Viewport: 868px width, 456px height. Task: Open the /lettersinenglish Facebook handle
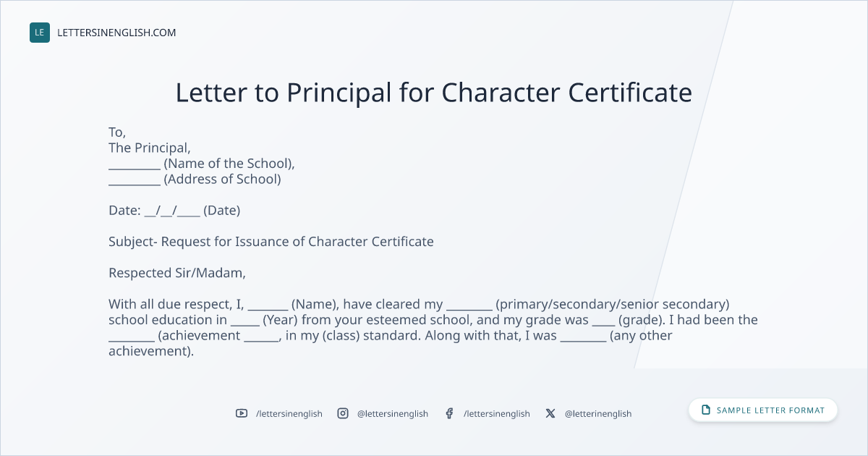(x=497, y=413)
